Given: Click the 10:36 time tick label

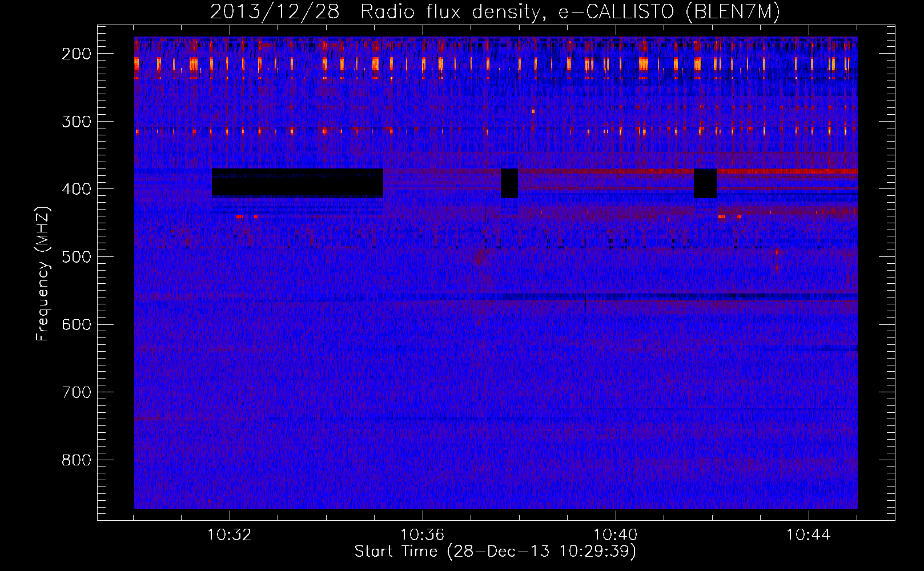Looking at the screenshot, I should (423, 535).
